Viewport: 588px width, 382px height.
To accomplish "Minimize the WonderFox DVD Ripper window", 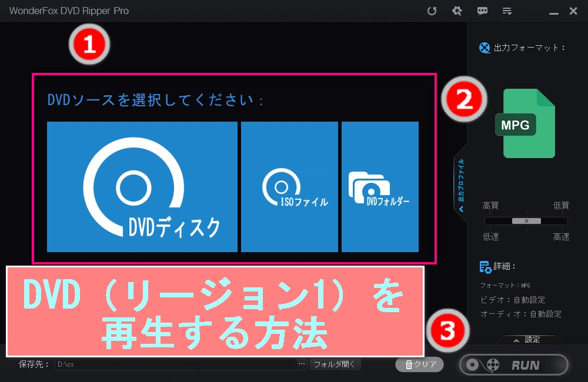I will click(x=554, y=13).
